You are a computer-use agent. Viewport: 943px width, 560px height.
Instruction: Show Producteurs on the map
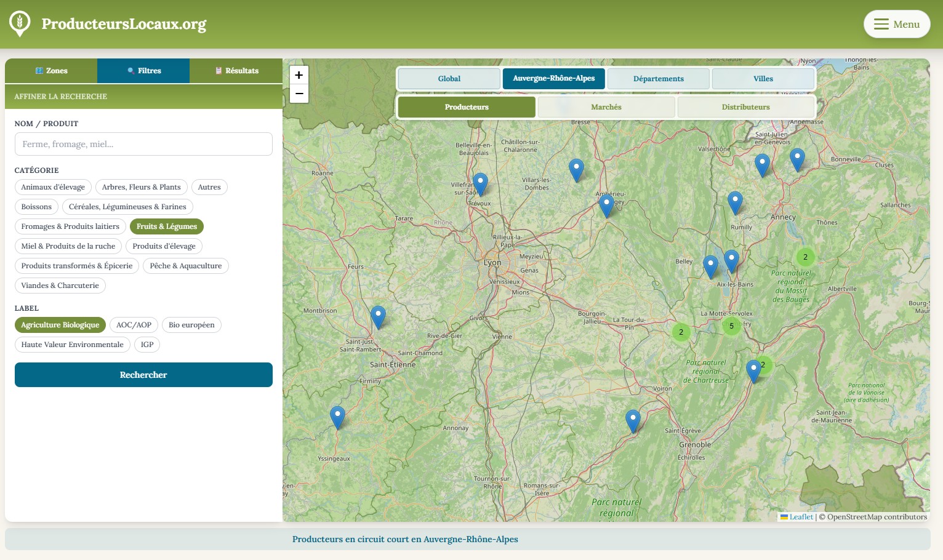pos(467,107)
